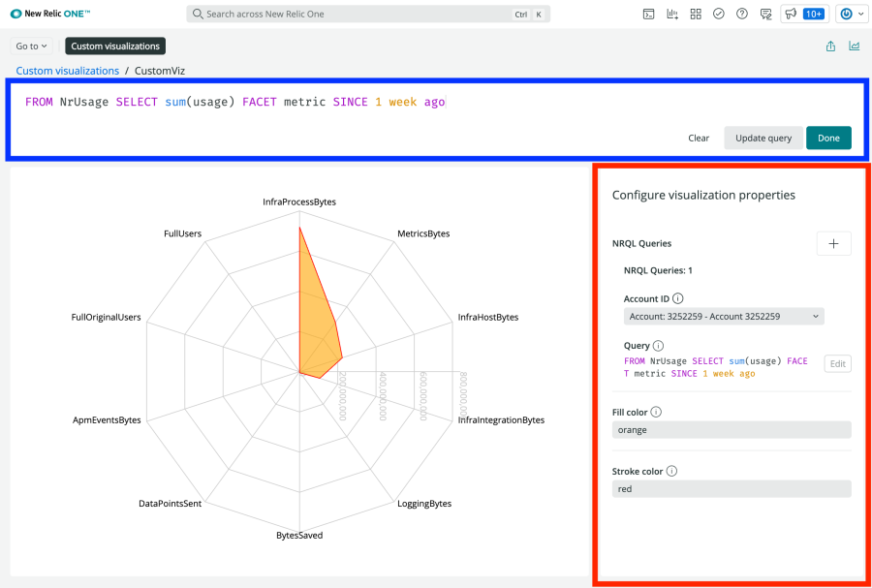Open the megaphone announcements button
The height and width of the screenshot is (588, 872).
click(791, 15)
